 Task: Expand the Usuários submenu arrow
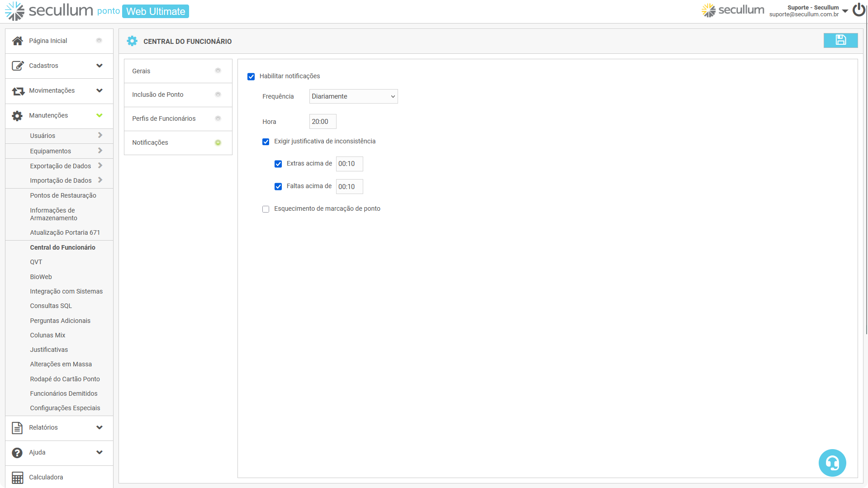pyautogui.click(x=100, y=136)
